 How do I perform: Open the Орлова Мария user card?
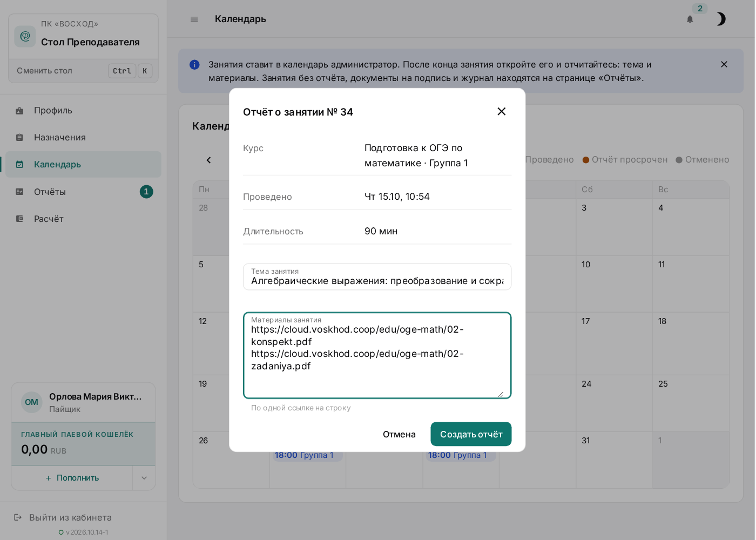(84, 402)
